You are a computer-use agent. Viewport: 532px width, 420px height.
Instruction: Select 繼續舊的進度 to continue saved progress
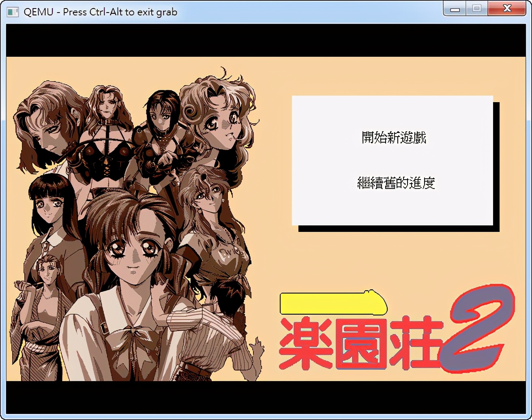396,183
